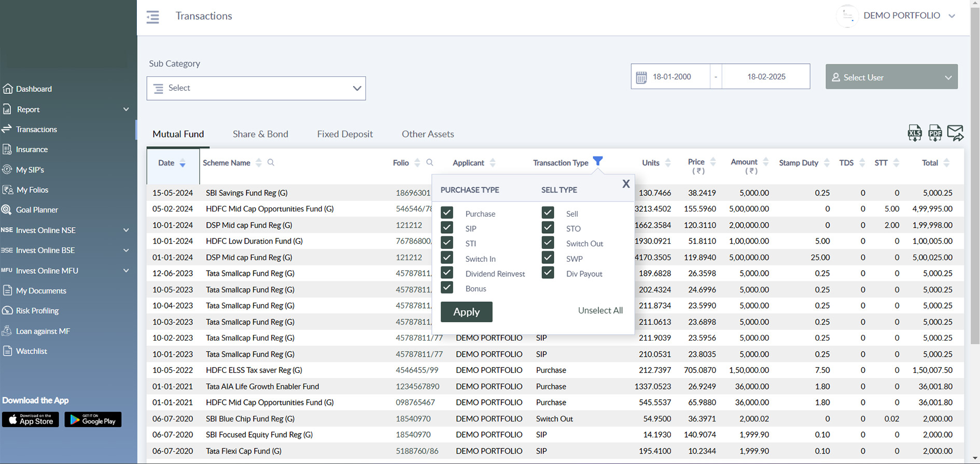980x464 pixels.
Task: Download the app from App Store badge
Action: pyautogui.click(x=31, y=419)
